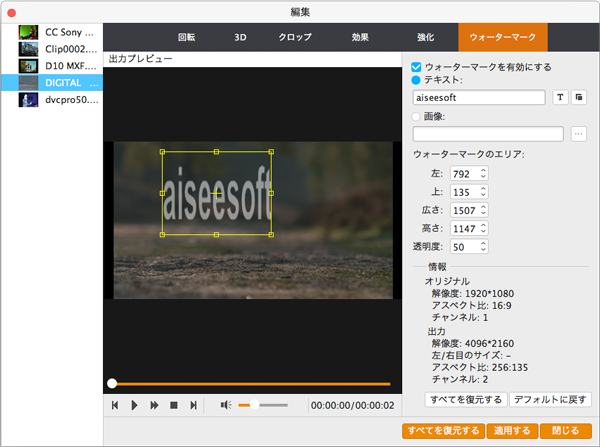Switch to the クロップ tab
The image size is (600, 447).
coord(295,37)
